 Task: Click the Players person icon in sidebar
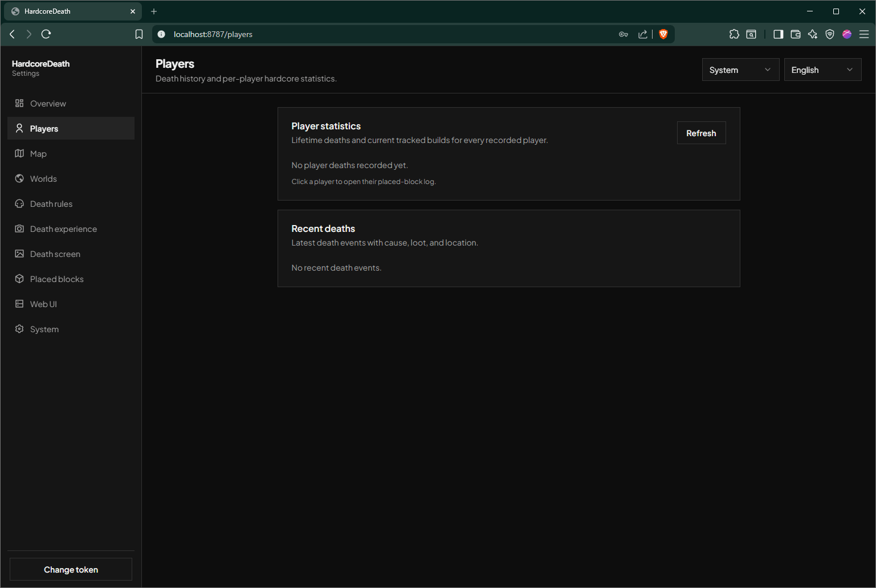coord(19,128)
